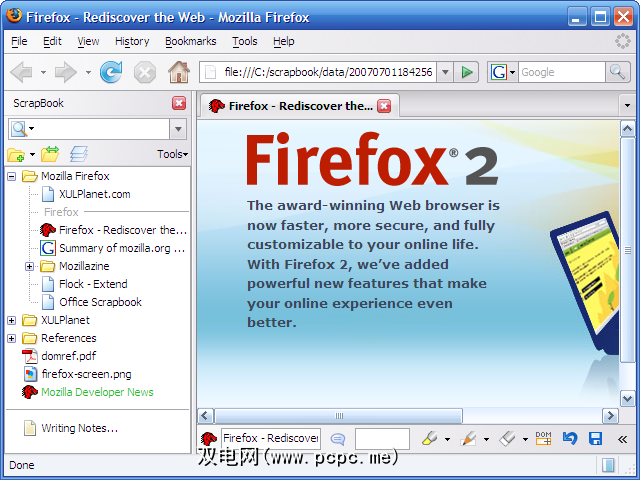Collapse the editing toolbar chevrons

622,439
